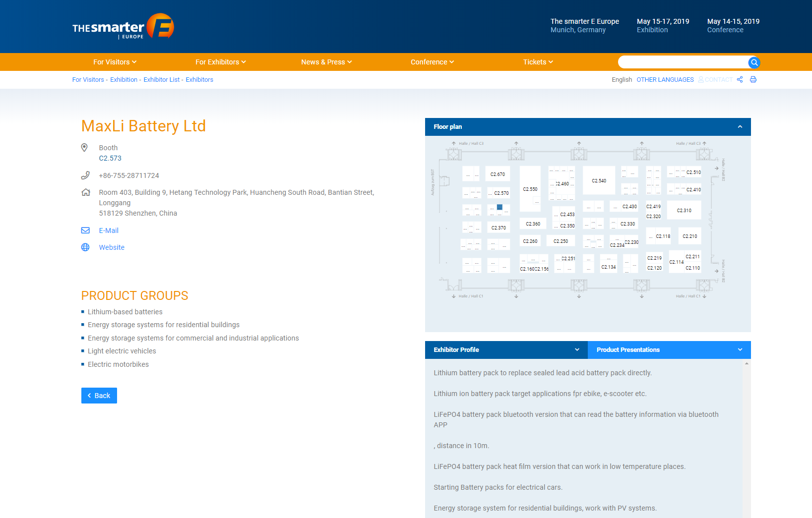
Task: Click profile panel scrollbar up arrow
Action: tap(747, 364)
